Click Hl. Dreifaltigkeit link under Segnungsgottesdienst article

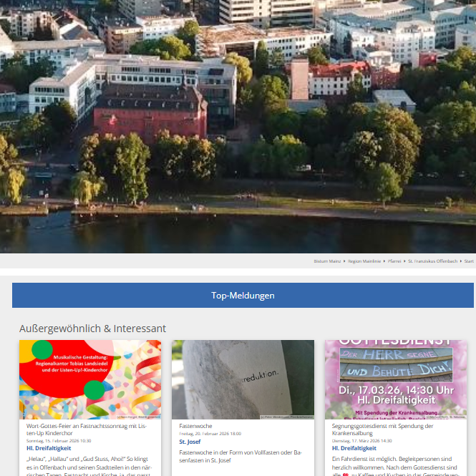tap(354, 448)
